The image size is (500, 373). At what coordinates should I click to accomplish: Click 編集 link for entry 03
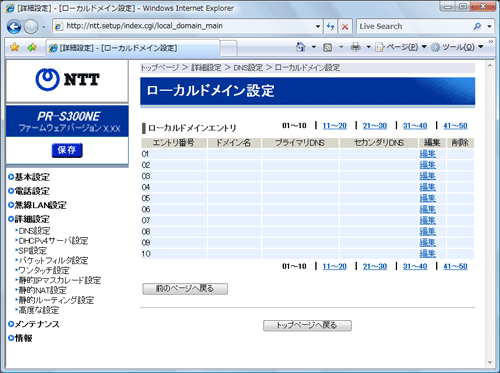click(428, 176)
